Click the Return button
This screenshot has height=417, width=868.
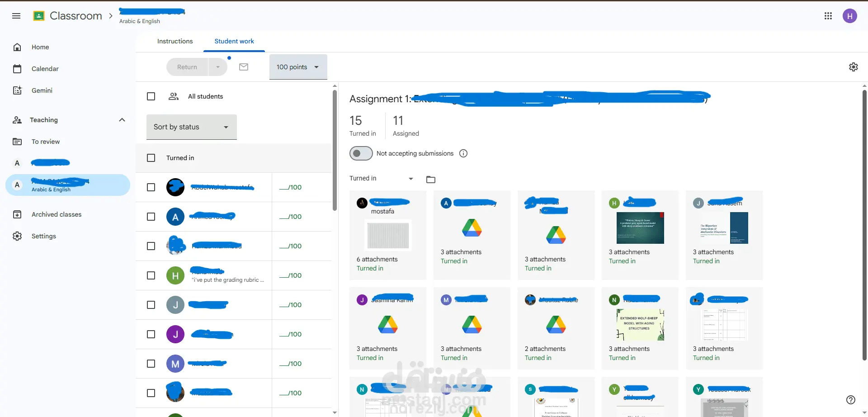click(x=187, y=67)
